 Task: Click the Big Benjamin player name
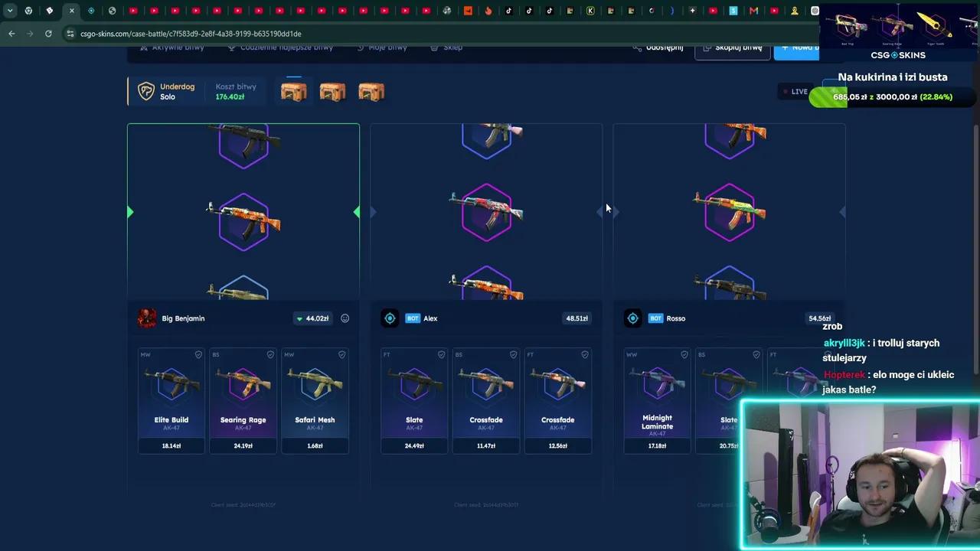point(183,318)
